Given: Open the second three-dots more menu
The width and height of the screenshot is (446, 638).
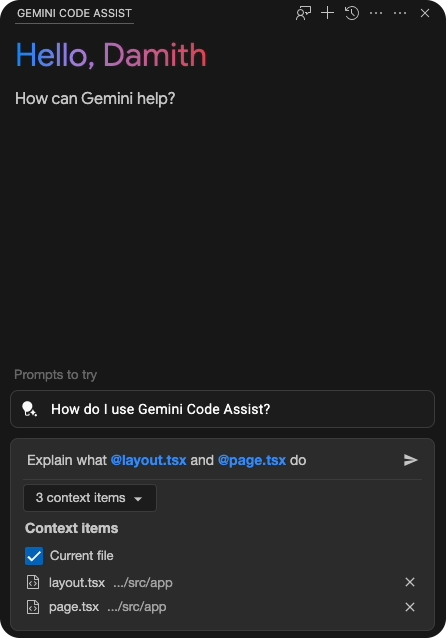Looking at the screenshot, I should pos(400,13).
